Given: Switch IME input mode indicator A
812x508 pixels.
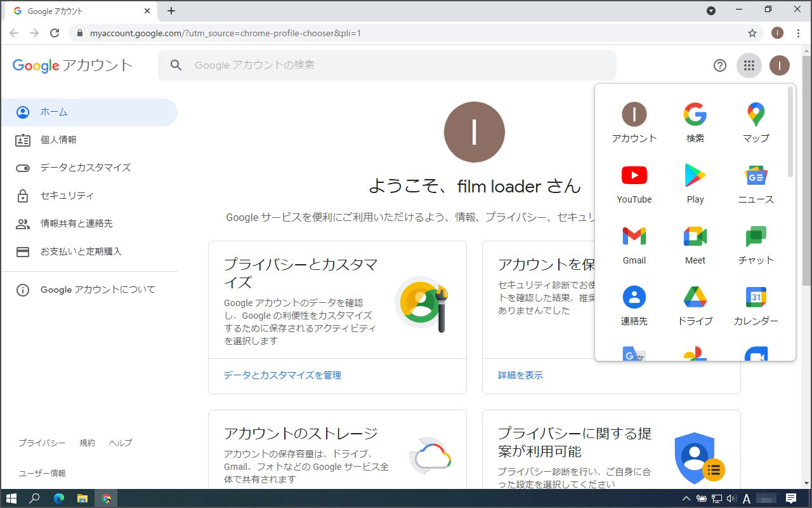Looking at the screenshot, I should 747,498.
